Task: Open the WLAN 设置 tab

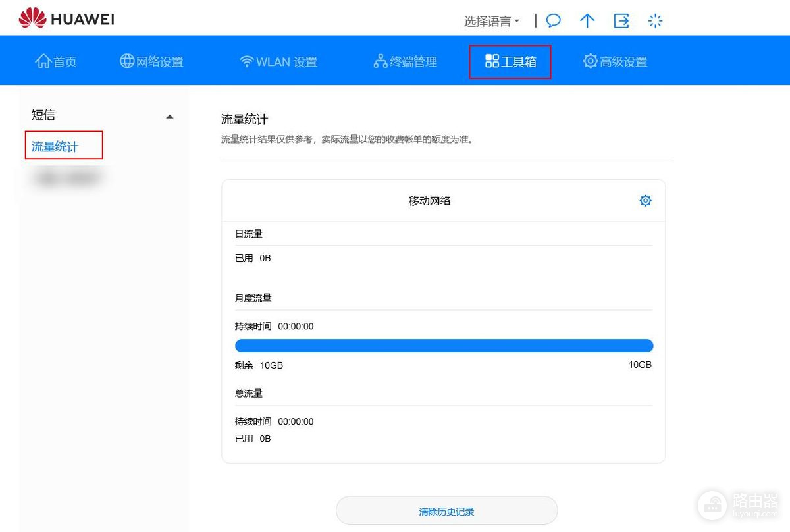Action: click(x=278, y=61)
